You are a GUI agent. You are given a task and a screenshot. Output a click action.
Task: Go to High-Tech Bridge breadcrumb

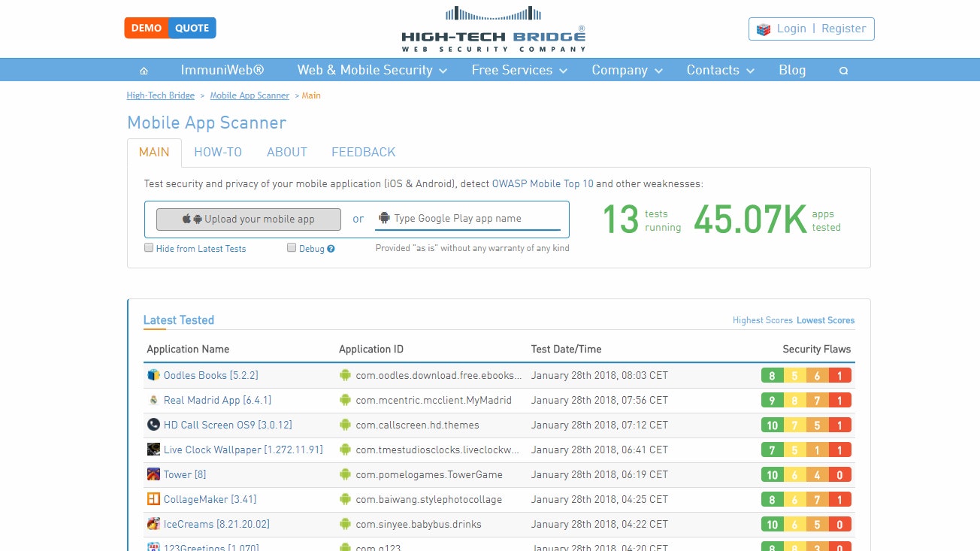161,95
